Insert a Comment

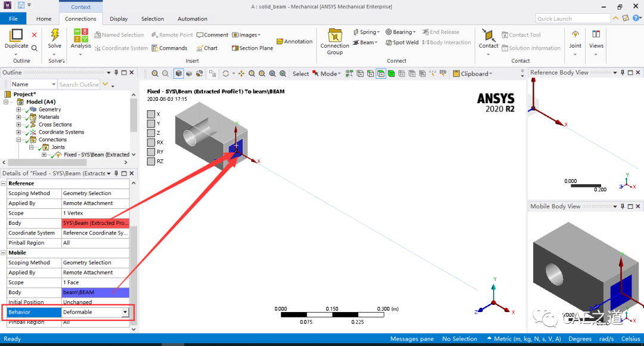pyautogui.click(x=212, y=35)
